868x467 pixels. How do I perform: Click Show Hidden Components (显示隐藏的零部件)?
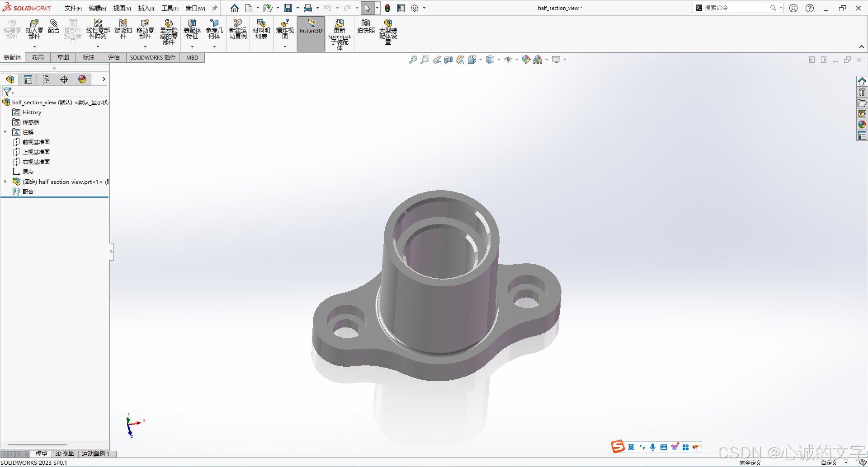[169, 32]
